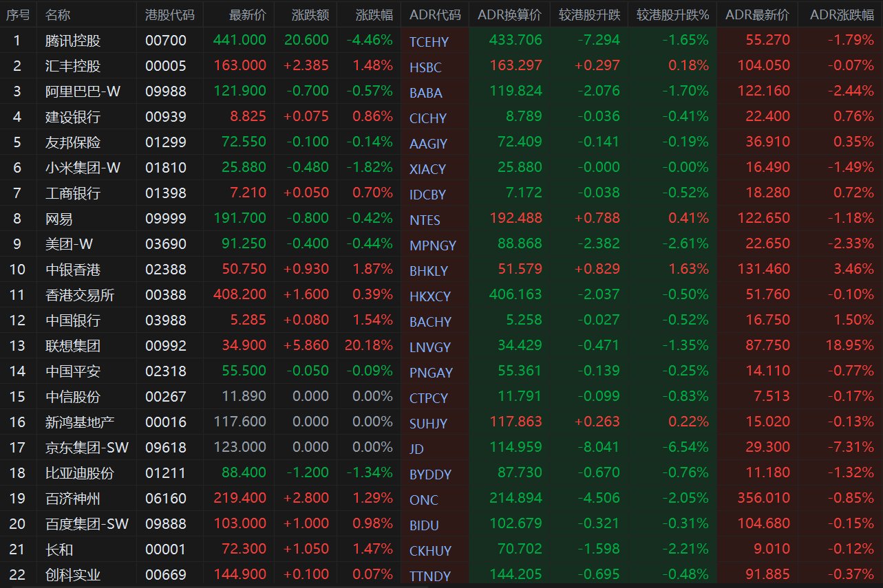Click the Hong Kong code 00700
The height and width of the screenshot is (588, 883).
(166, 41)
